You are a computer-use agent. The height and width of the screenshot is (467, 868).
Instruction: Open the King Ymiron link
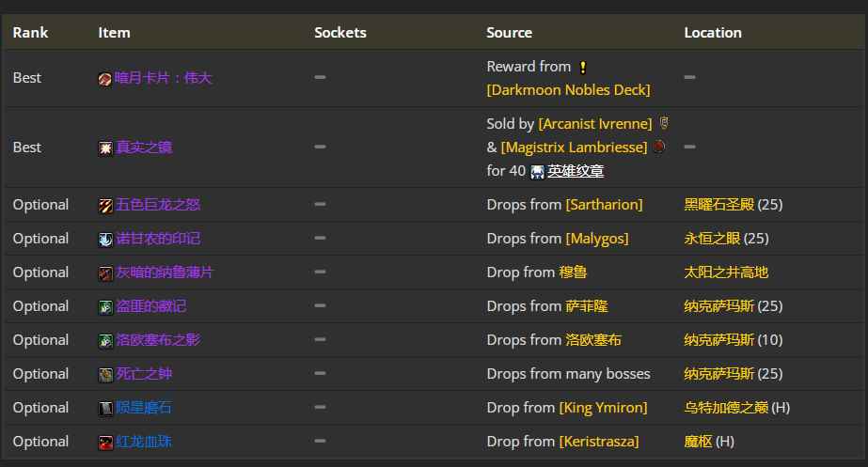(603, 408)
